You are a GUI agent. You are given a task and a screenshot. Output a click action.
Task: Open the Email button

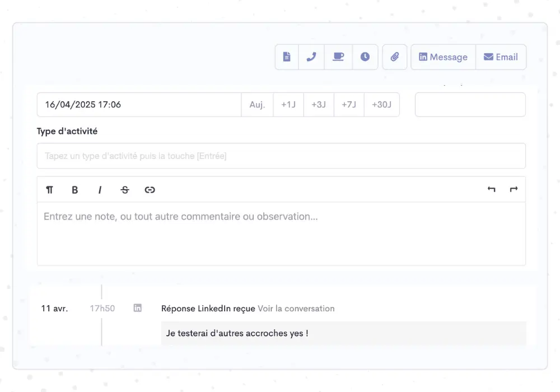coord(501,57)
